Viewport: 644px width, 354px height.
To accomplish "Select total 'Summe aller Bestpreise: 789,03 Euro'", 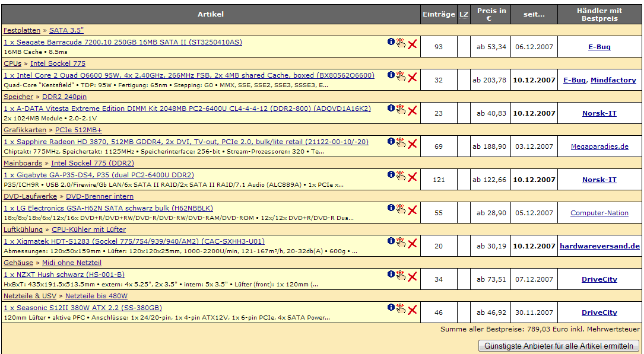I will pos(540,329).
